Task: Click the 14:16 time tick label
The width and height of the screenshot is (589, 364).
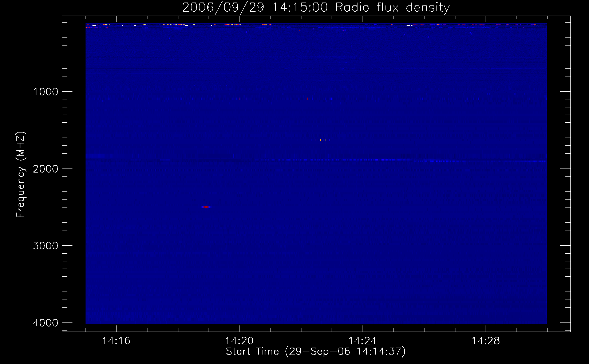Action: tap(116, 341)
